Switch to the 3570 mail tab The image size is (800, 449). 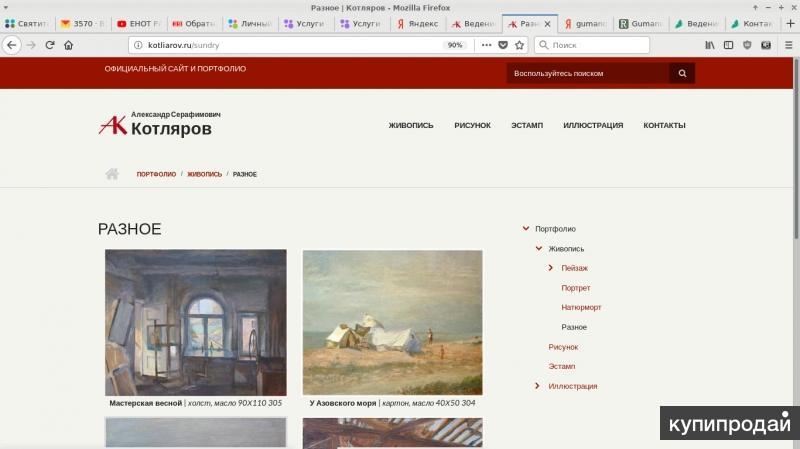[82, 23]
